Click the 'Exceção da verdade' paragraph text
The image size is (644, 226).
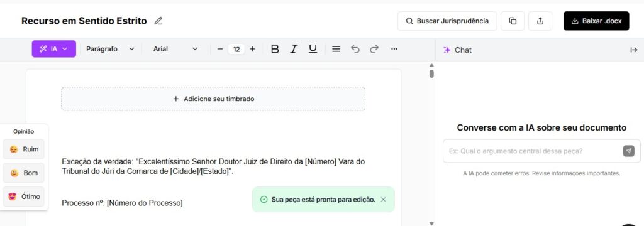(213, 166)
